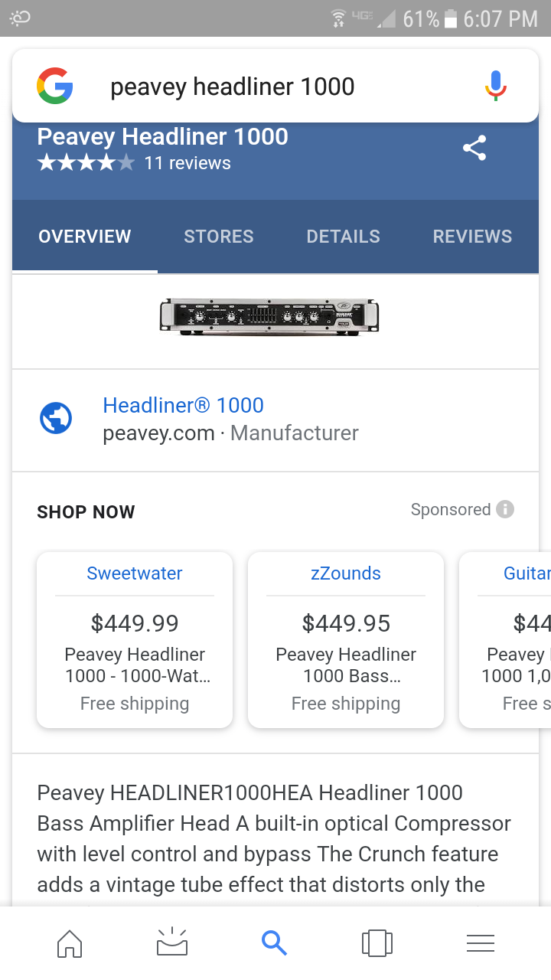This screenshot has width=551, height=980.
Task: Switch to the Details tab
Action: (344, 237)
